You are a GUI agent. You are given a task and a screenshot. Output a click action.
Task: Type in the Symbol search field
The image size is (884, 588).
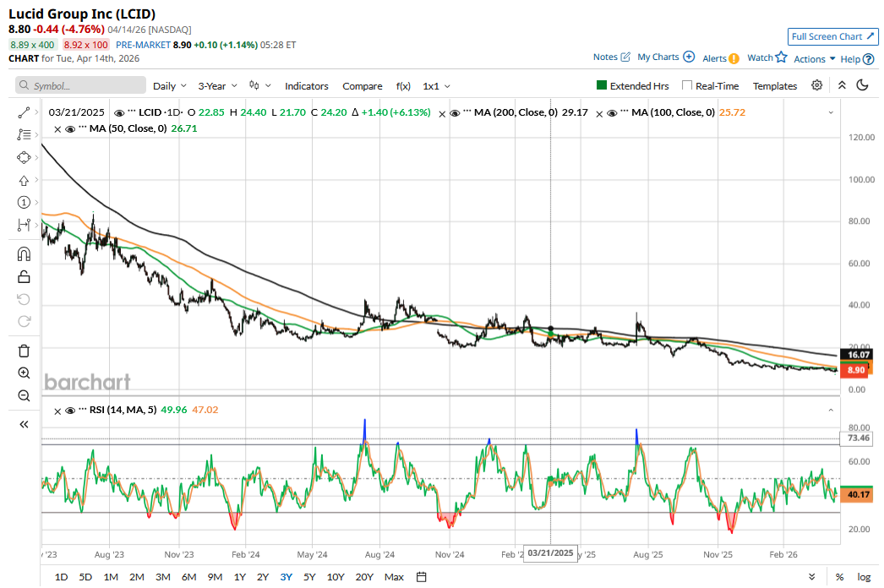point(81,86)
